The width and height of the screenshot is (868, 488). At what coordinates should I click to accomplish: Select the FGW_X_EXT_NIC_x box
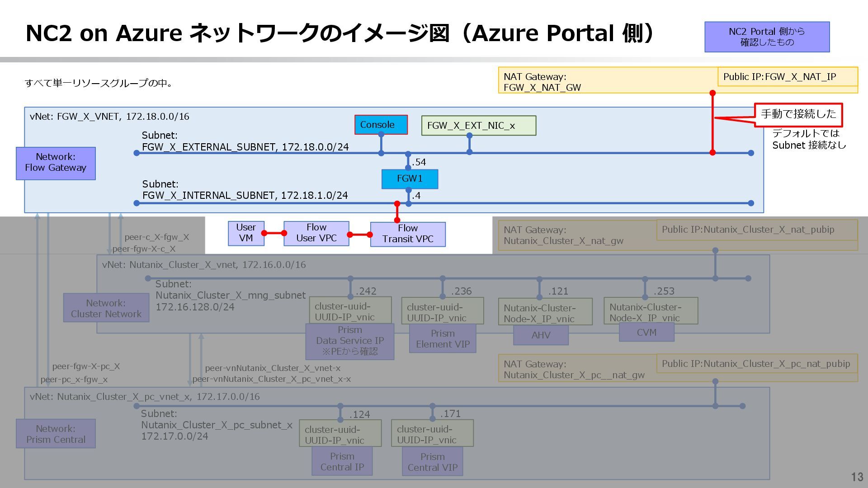pyautogui.click(x=478, y=126)
